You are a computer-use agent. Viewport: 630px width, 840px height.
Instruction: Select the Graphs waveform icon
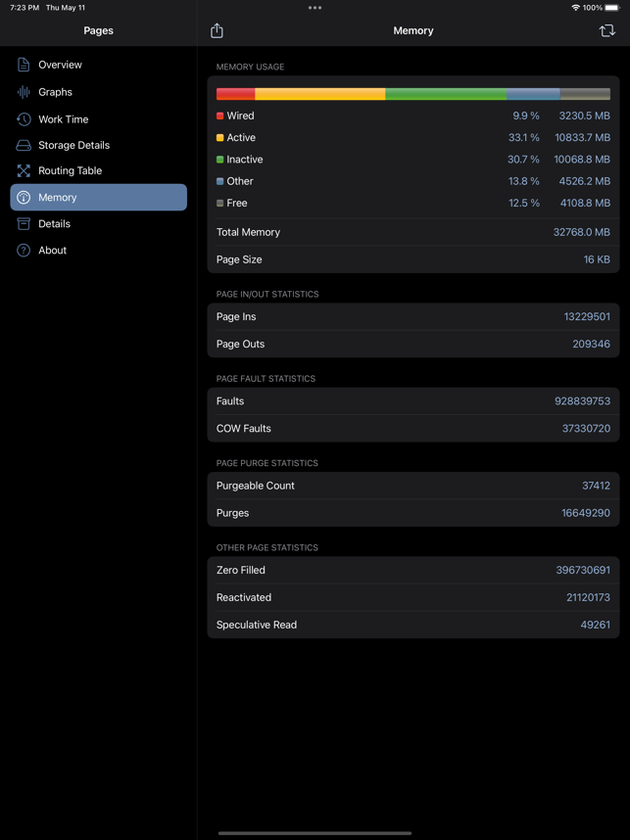point(24,92)
